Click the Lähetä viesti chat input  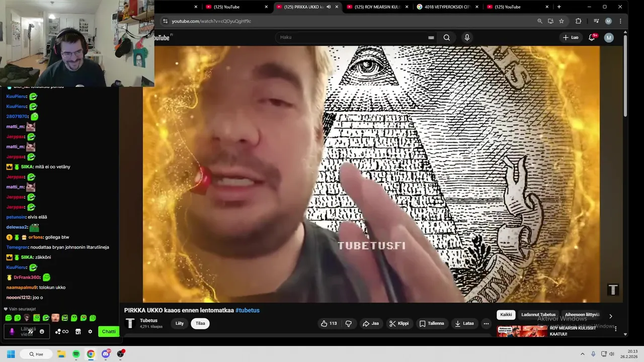27,331
